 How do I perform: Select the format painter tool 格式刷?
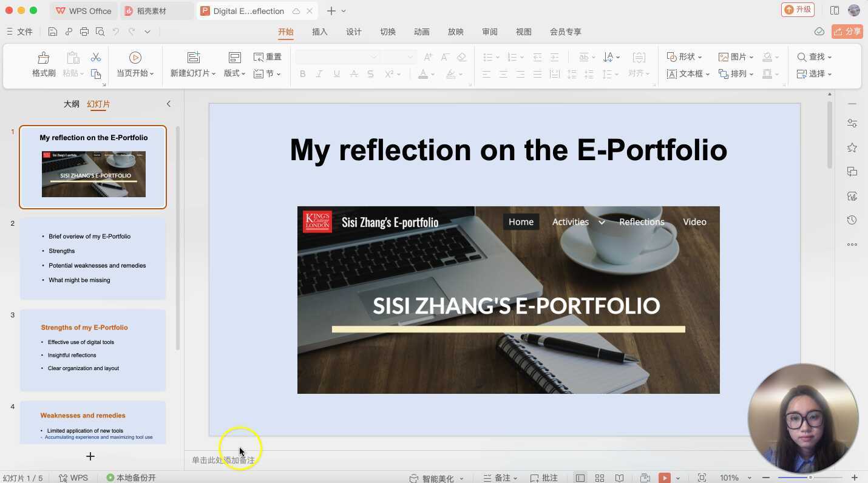42,64
